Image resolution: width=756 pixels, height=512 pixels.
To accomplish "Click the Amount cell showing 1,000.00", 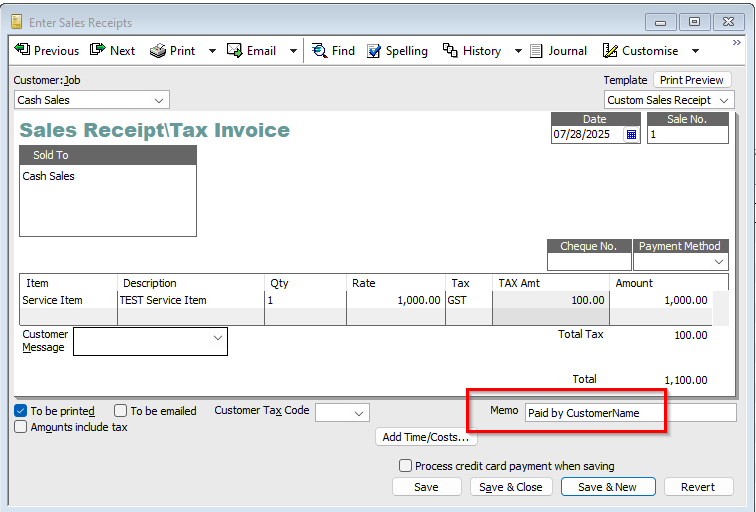I will [x=661, y=300].
